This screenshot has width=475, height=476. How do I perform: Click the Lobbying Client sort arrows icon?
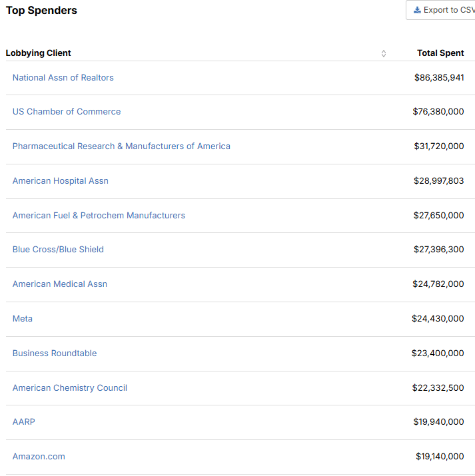point(384,53)
